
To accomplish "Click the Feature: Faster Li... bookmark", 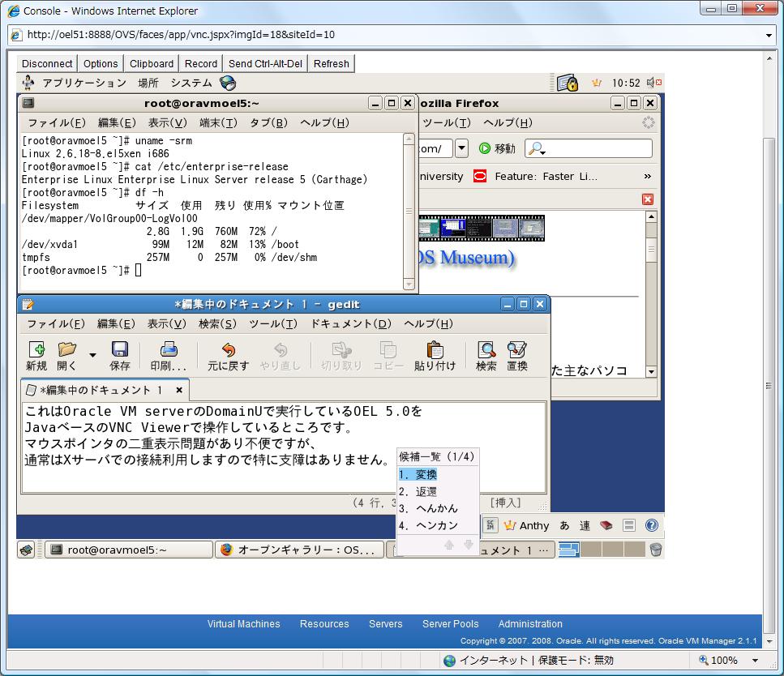I will click(535, 176).
